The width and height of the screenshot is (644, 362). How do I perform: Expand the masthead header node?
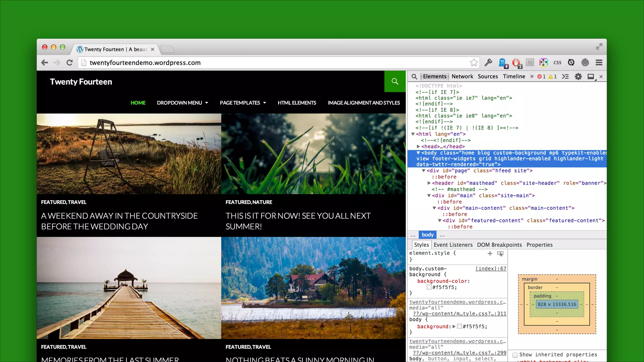429,183
